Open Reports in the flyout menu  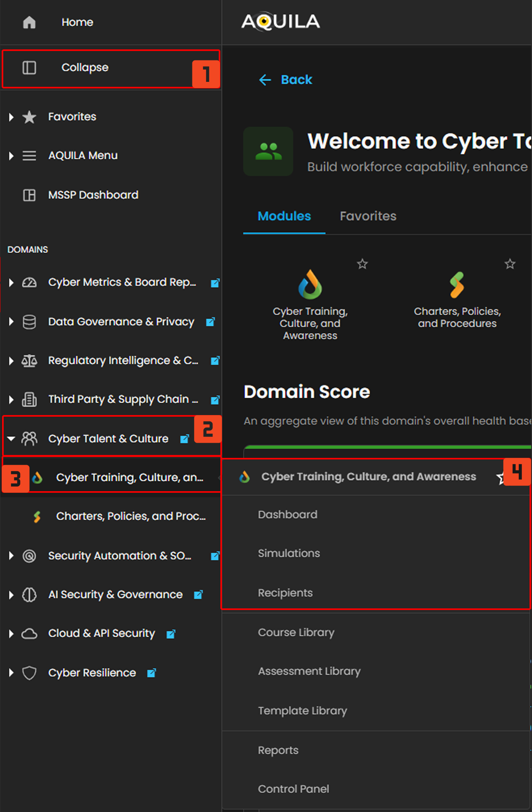[x=278, y=750]
